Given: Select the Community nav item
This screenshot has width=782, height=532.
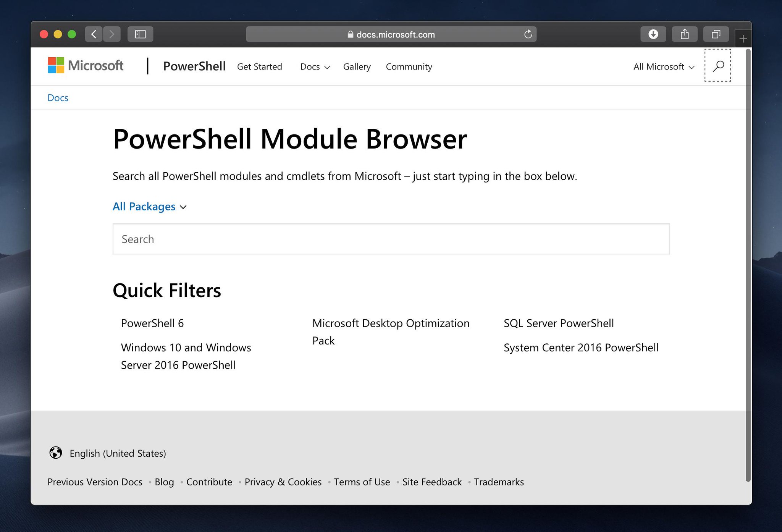Looking at the screenshot, I should pos(409,67).
